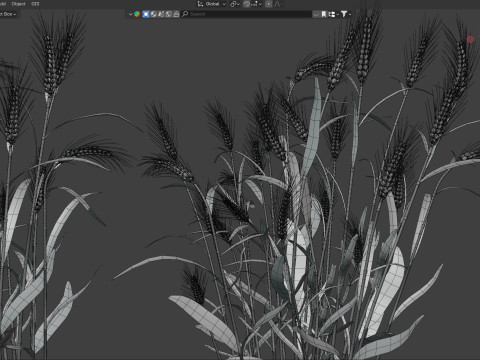This screenshot has height=360, width=480.
Task: Open the display layout dropdown beside the bookmark
Action: coord(333,14)
